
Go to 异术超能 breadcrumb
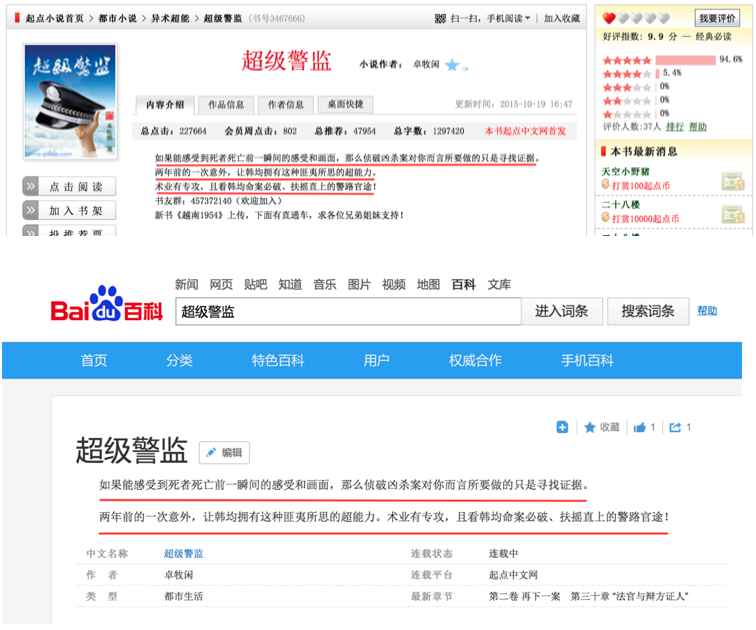coord(170,18)
